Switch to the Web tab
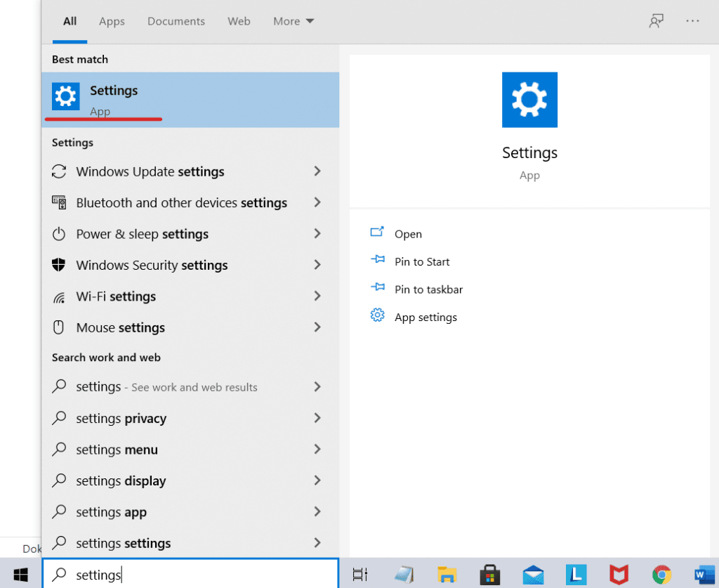The image size is (719, 588). click(x=239, y=21)
